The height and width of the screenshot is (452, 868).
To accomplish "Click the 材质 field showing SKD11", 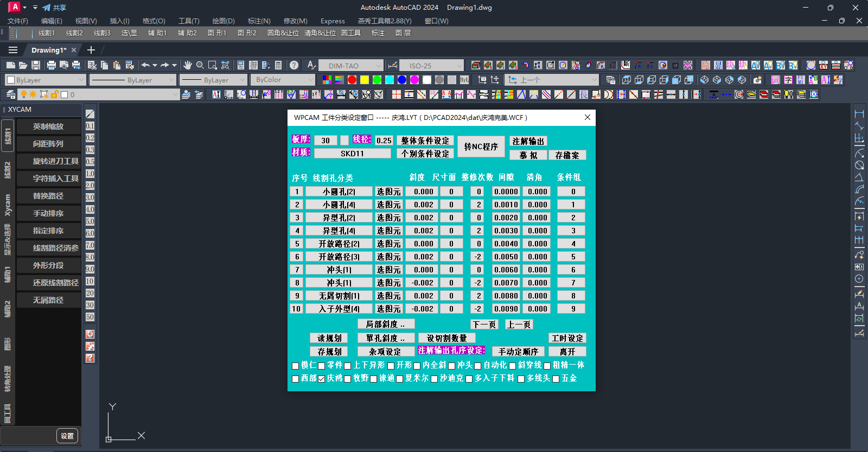I will [x=353, y=154].
